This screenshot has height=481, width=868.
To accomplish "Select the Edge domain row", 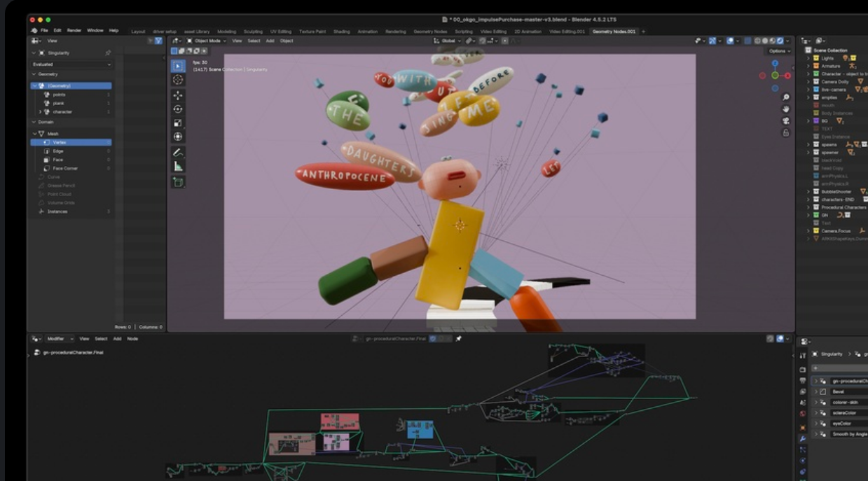I will pyautogui.click(x=57, y=151).
